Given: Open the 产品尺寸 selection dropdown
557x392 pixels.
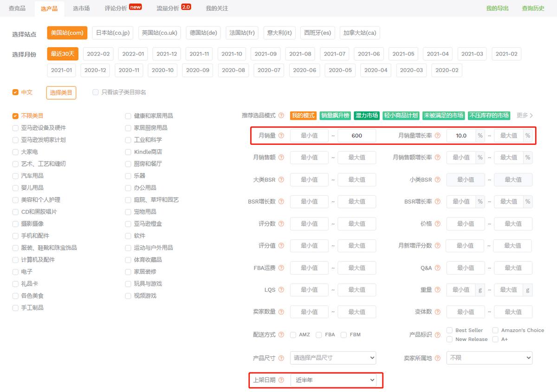Looking at the screenshot, I should point(333,358).
